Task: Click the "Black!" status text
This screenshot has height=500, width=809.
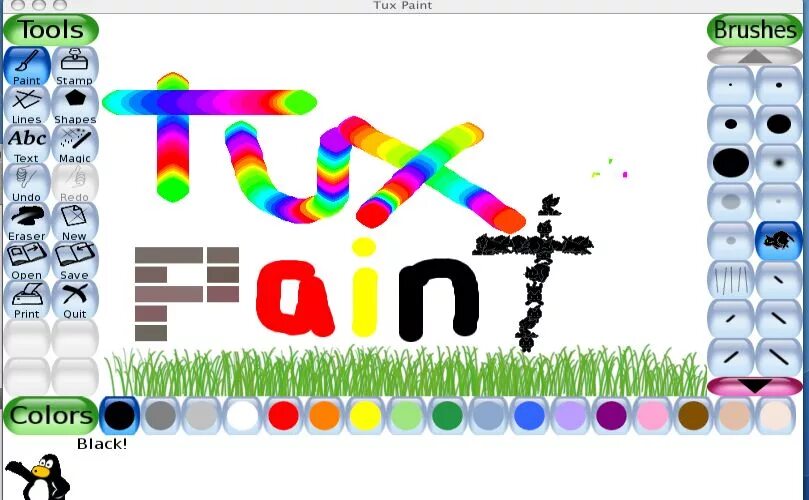Action: tap(102, 444)
